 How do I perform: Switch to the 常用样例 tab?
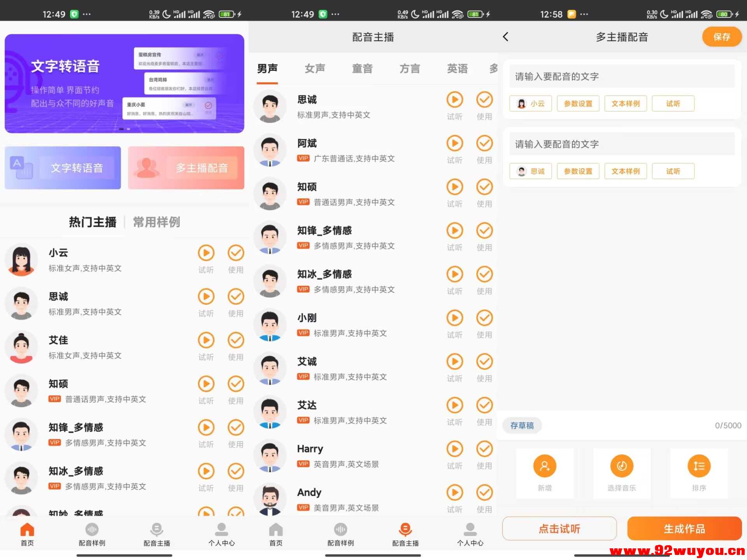pyautogui.click(x=156, y=222)
